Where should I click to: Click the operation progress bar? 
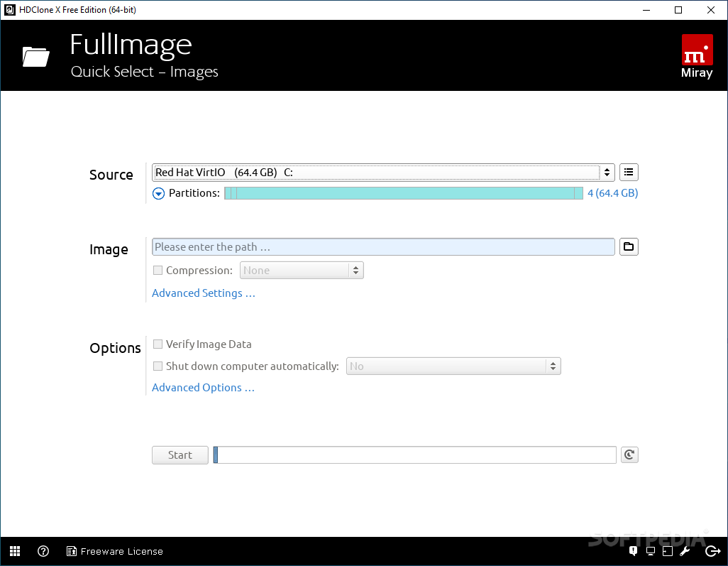(x=414, y=455)
